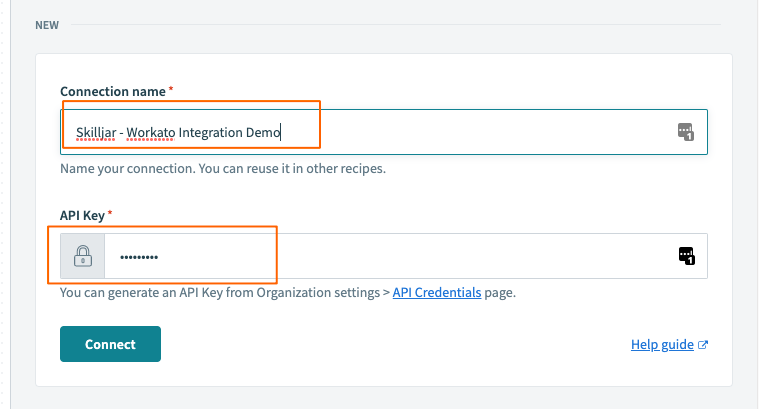The height and width of the screenshot is (409, 759).
Task: Click password manager icon in API Key field
Action: [685, 256]
